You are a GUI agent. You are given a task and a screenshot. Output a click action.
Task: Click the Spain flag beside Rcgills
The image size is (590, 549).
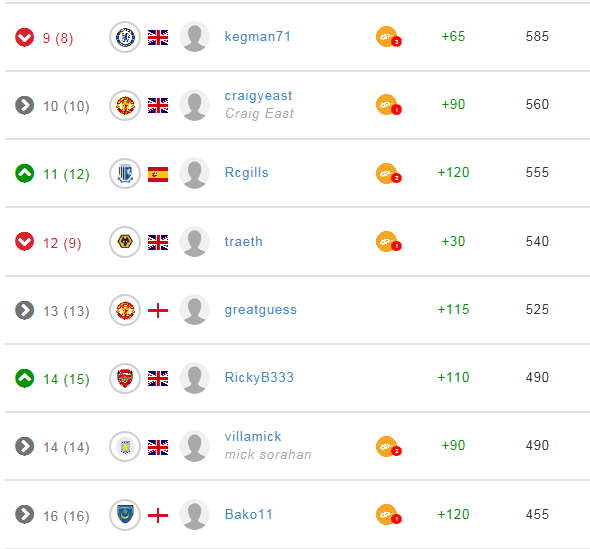[x=158, y=174]
